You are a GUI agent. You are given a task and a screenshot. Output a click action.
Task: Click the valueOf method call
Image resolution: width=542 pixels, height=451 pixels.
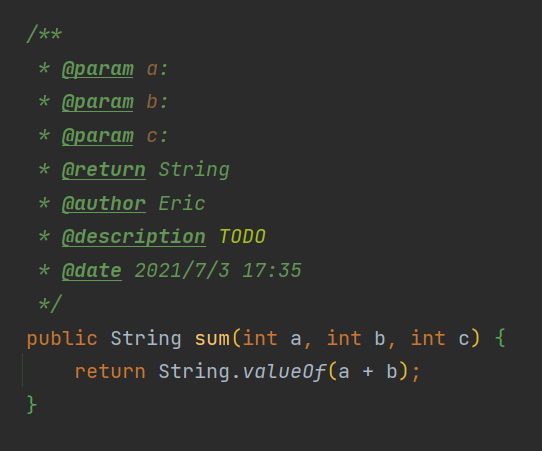pos(284,372)
